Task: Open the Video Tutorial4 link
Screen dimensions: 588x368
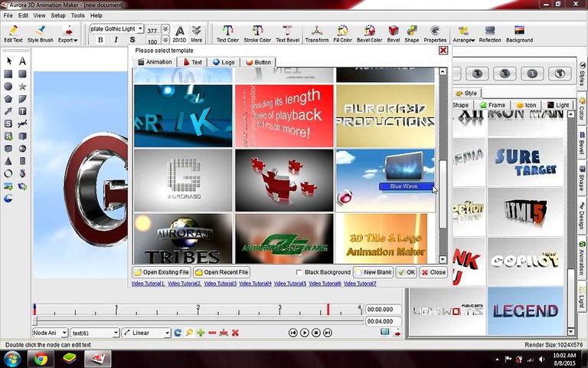Action: coord(255,284)
